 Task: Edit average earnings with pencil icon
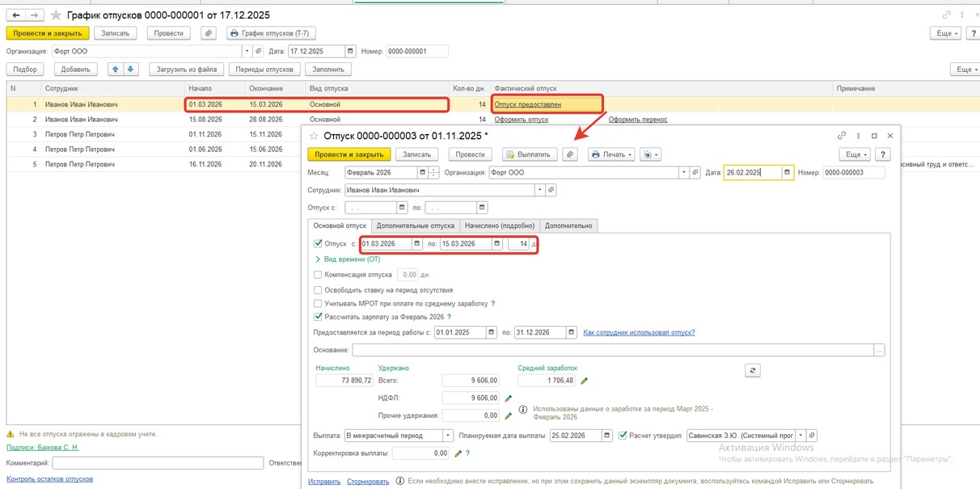coord(585,381)
